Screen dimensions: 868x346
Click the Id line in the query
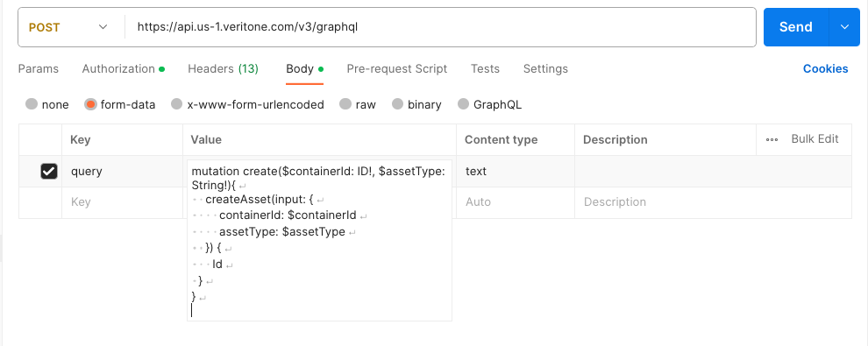tap(217, 265)
